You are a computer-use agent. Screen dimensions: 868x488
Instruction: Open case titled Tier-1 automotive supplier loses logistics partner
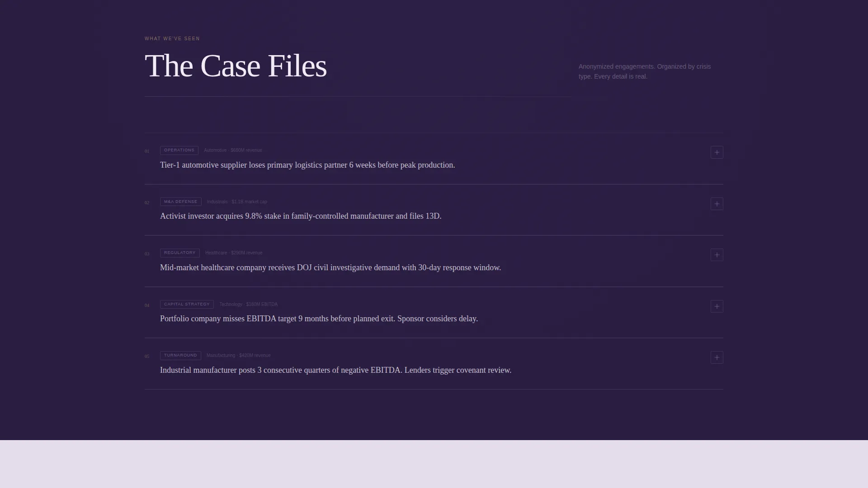(x=307, y=165)
